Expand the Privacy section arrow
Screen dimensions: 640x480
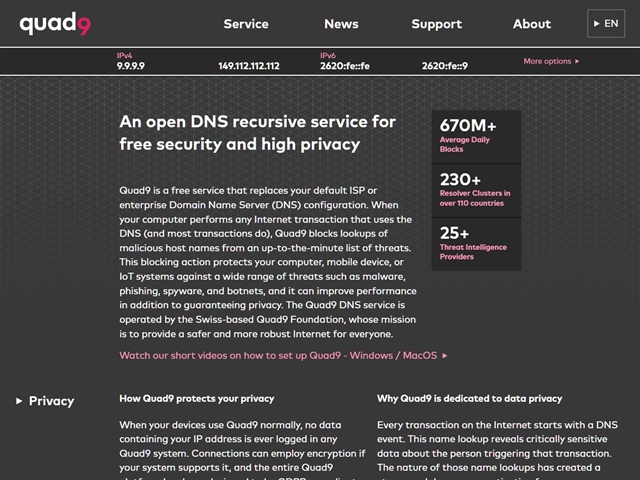[x=19, y=401]
